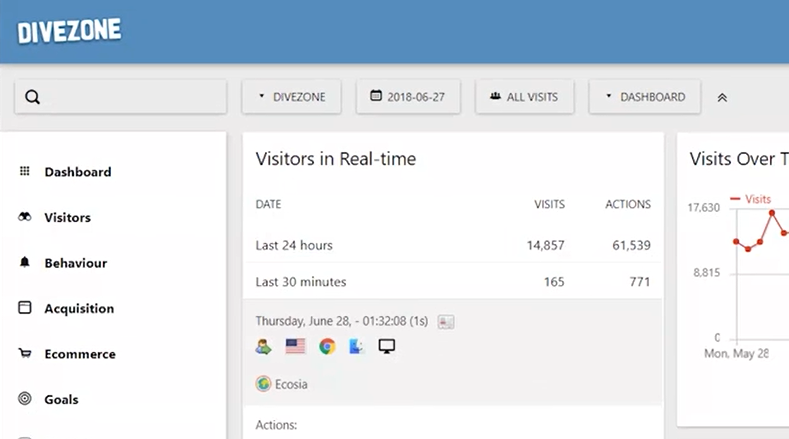This screenshot has width=789, height=439.
Task: Click the VISITS column header
Action: coord(549,204)
